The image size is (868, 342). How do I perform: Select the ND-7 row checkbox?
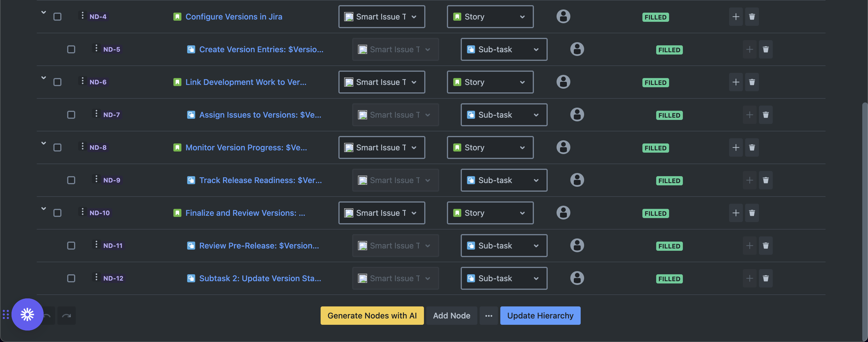coord(71,114)
